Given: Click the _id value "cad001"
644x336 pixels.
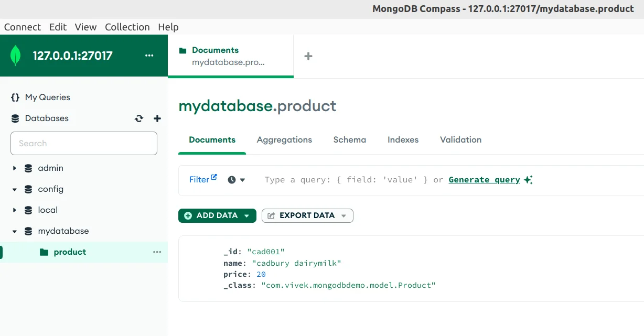Looking at the screenshot, I should (x=266, y=252).
